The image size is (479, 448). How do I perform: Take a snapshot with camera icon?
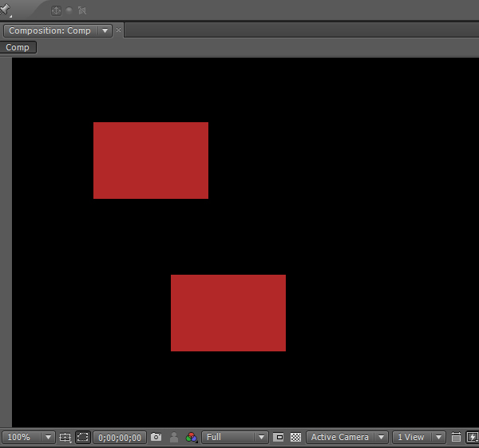pyautogui.click(x=156, y=437)
